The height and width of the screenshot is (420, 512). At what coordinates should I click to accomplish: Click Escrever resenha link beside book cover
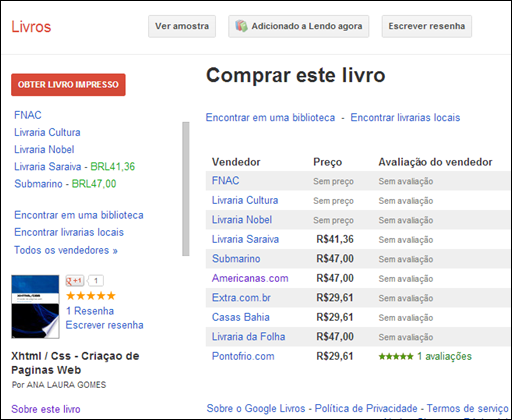pos(104,325)
